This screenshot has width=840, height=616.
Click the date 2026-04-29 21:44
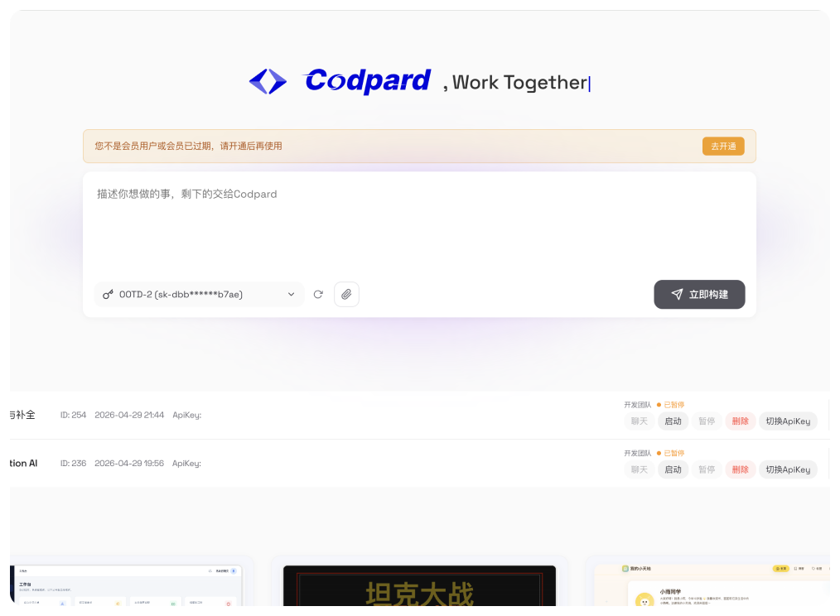coord(129,415)
